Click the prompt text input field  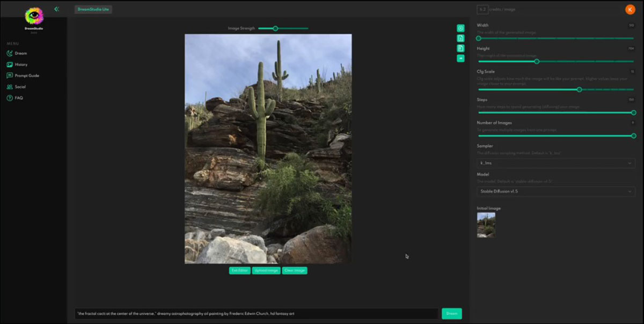(257, 314)
